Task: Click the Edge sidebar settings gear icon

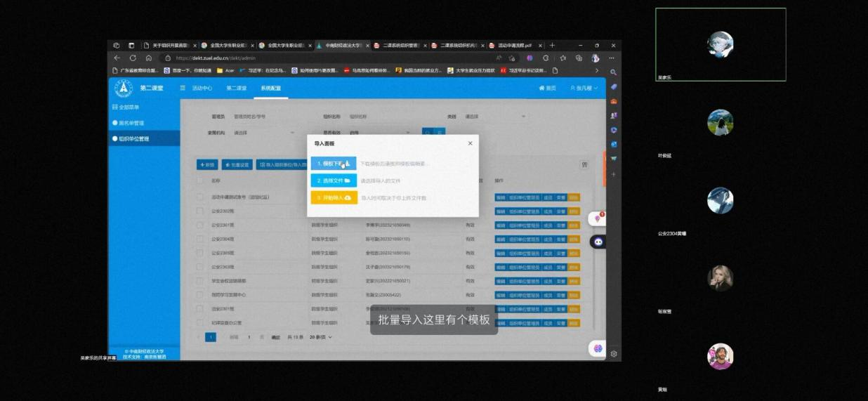Action: 613,354
